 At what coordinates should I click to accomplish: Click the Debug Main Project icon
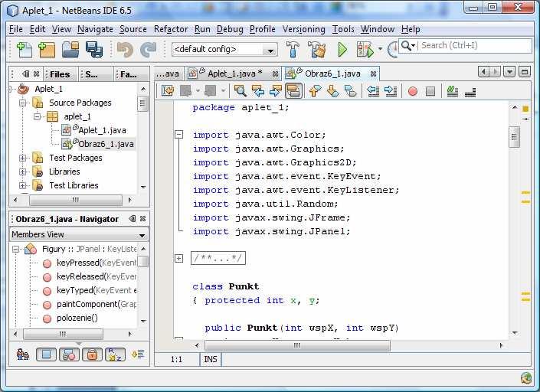365,50
